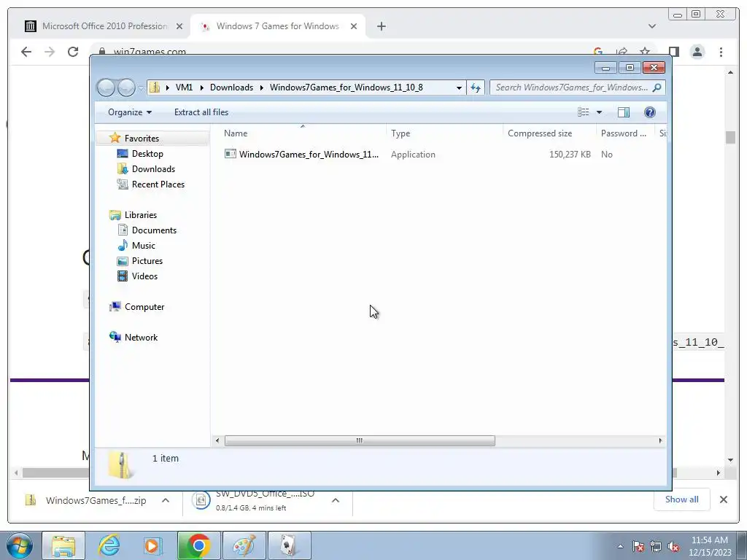Show hidden system tray icons
This screenshot has width=747, height=560.
[x=620, y=546]
